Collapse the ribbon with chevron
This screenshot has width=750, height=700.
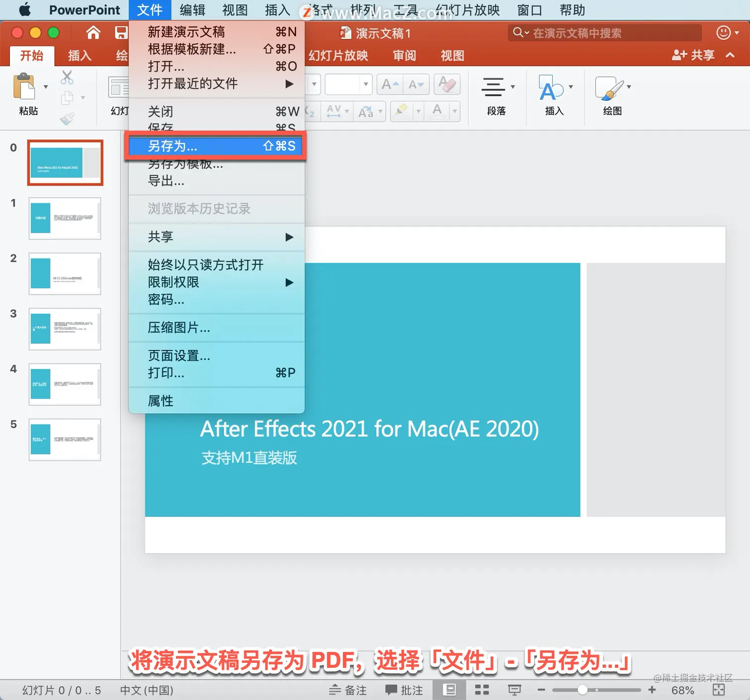tap(730, 55)
